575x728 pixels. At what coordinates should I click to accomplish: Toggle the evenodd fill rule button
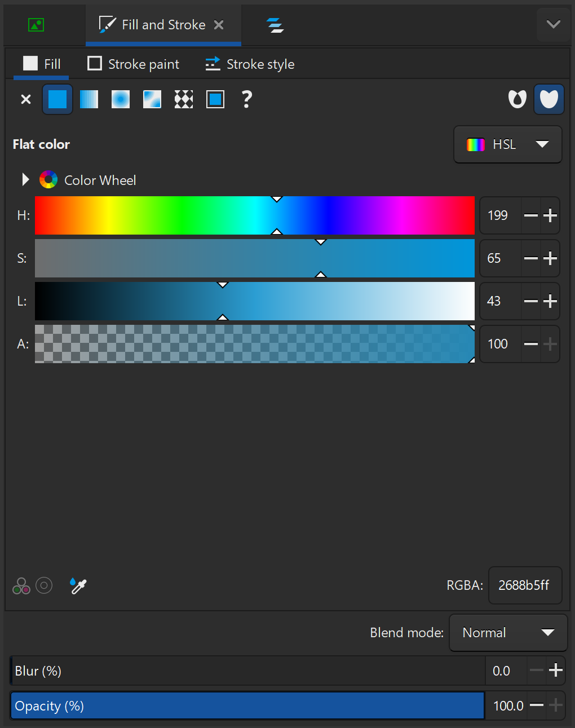pyautogui.click(x=517, y=99)
